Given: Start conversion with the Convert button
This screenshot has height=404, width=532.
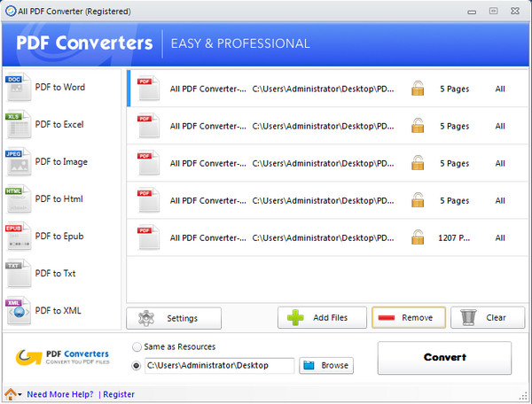Looking at the screenshot, I should tap(444, 358).
